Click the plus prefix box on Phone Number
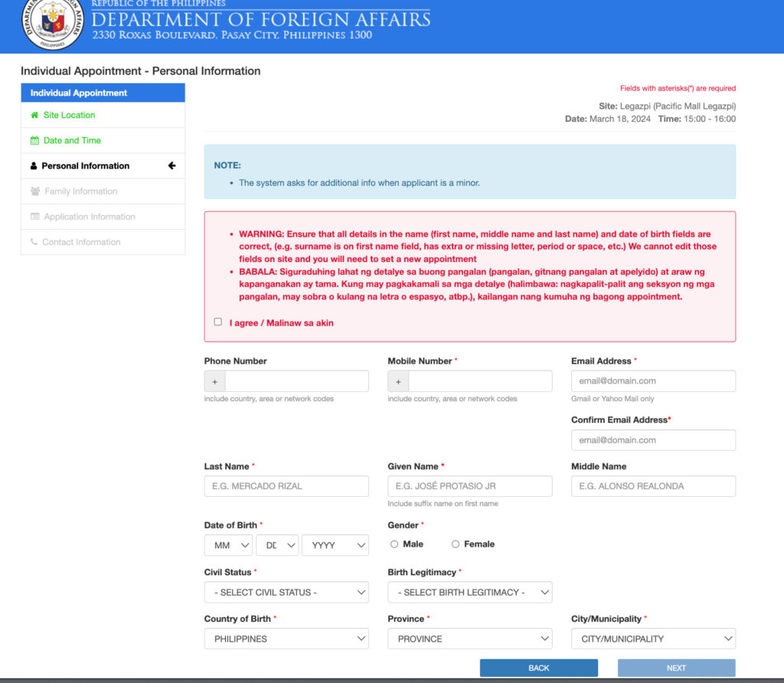This screenshot has width=784, height=683. [x=214, y=381]
